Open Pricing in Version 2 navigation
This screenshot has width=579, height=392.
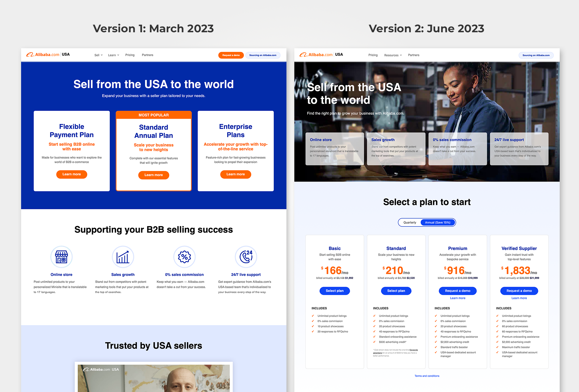[x=373, y=55]
